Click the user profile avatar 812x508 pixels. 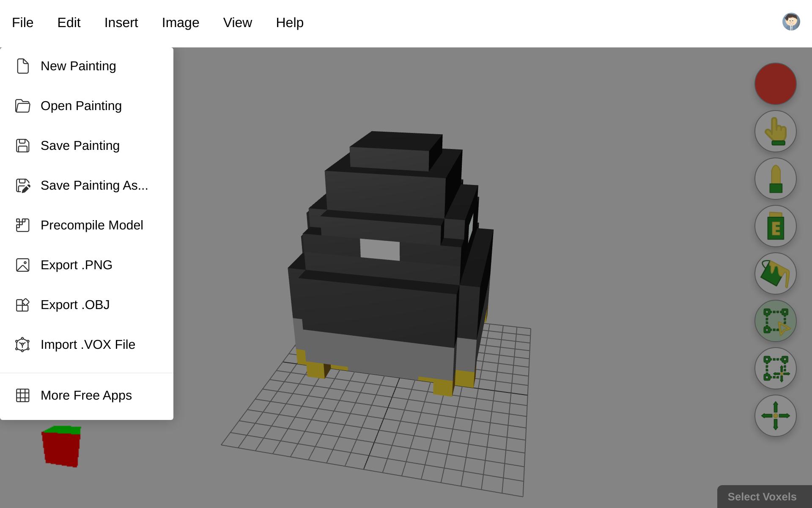791,22
